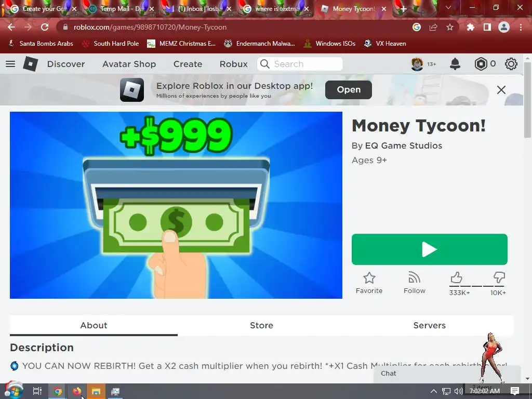Image resolution: width=532 pixels, height=399 pixels.
Task: Click the search magnifier icon
Action: point(264,64)
